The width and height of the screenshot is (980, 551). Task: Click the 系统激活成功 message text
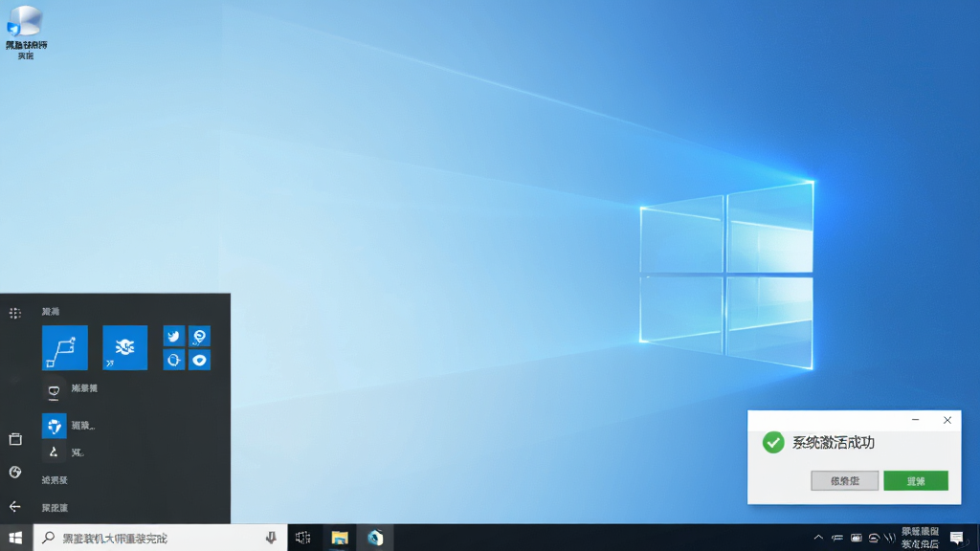click(834, 442)
